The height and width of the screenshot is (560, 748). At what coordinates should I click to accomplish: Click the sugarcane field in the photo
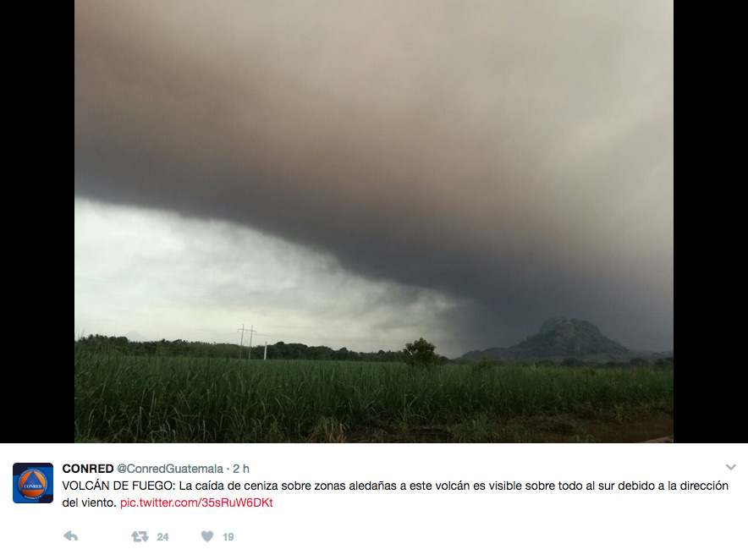(x=374, y=400)
